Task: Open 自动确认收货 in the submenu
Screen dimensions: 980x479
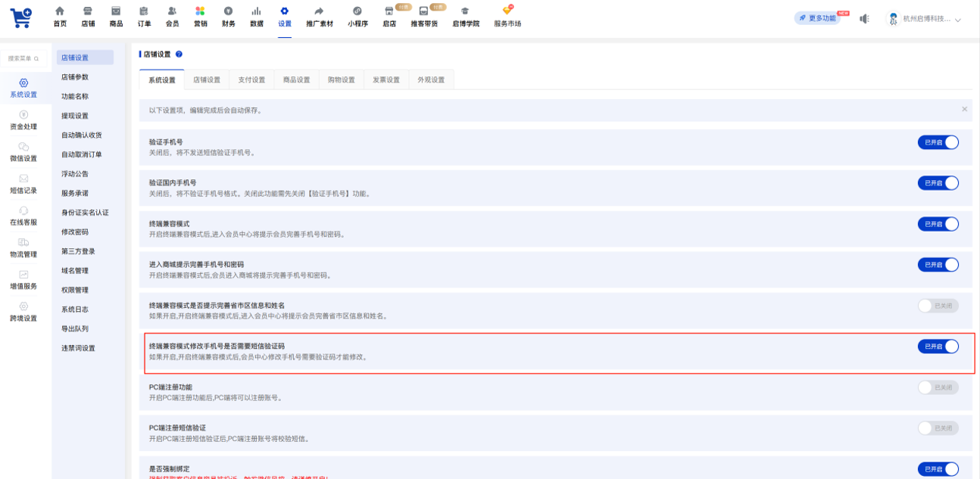Action: click(x=82, y=135)
